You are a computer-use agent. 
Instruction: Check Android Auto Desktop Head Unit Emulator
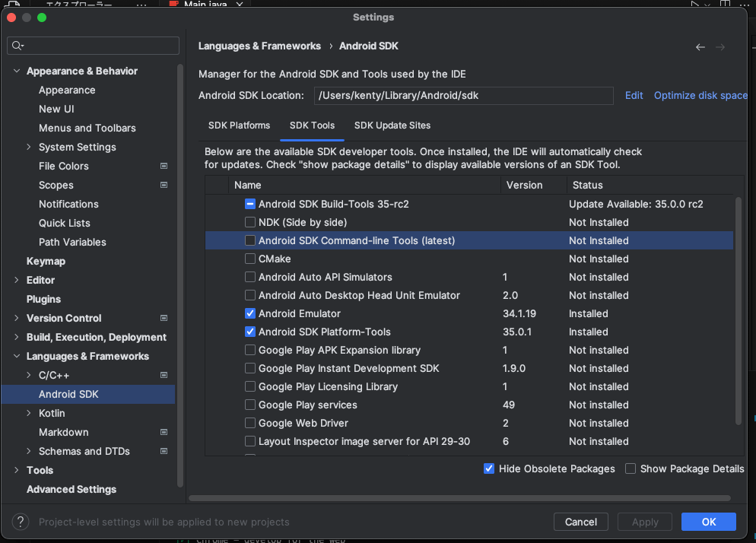249,295
